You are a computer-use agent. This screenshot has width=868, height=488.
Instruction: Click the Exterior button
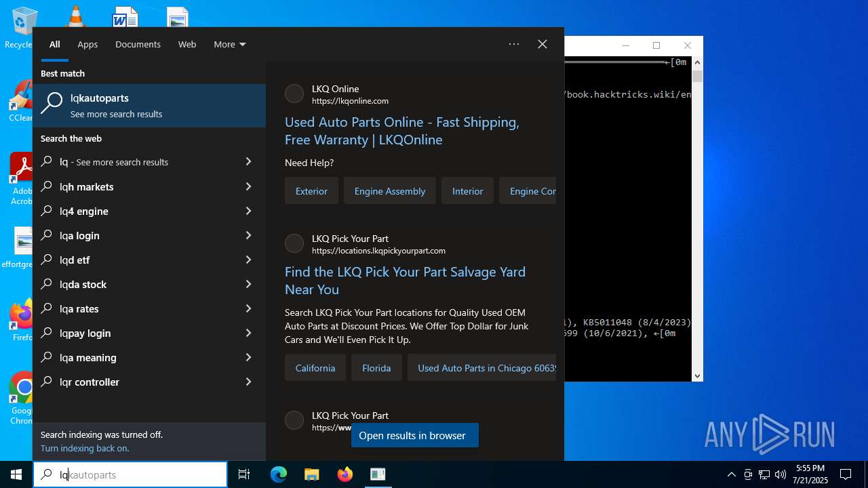pyautogui.click(x=311, y=191)
